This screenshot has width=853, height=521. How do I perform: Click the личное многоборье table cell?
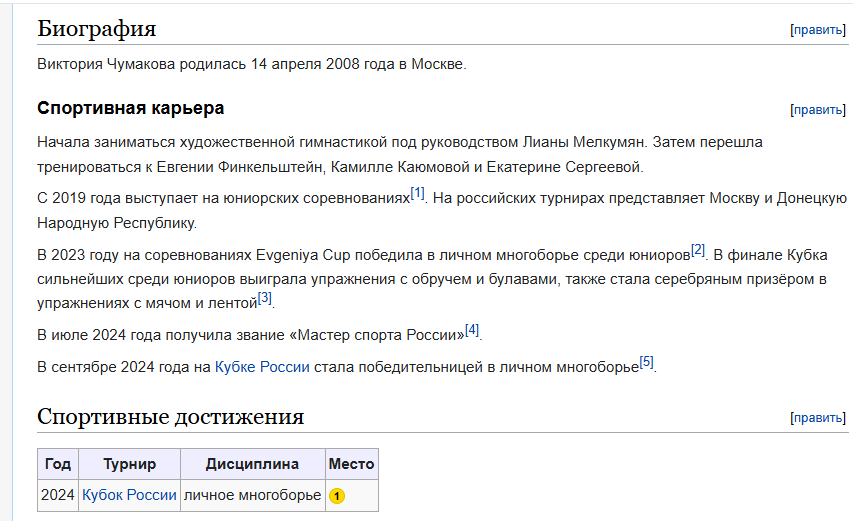click(252, 495)
